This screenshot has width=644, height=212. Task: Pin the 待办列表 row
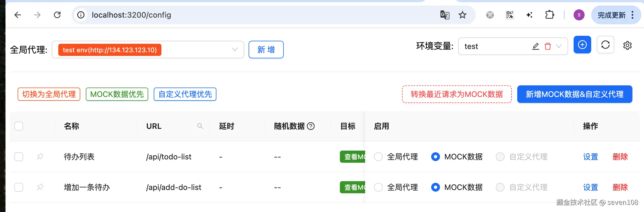[x=40, y=157]
